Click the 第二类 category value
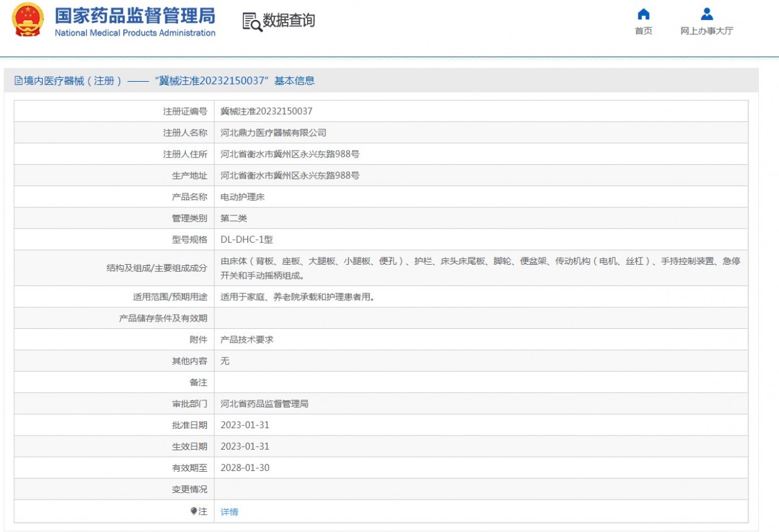The image size is (779, 532). coord(234,218)
